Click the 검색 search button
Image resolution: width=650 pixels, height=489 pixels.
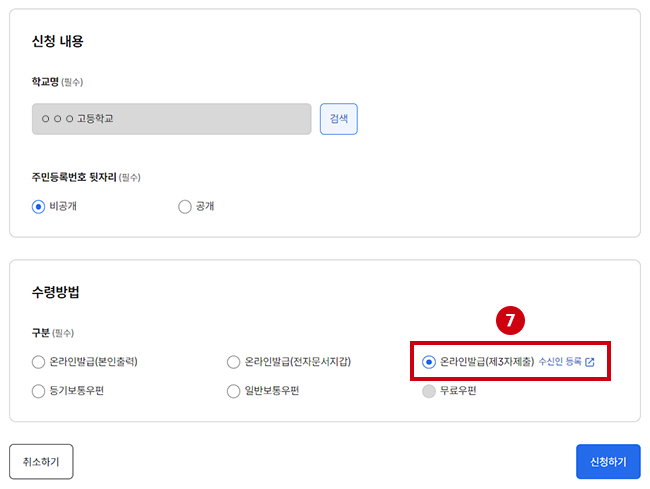tap(338, 119)
